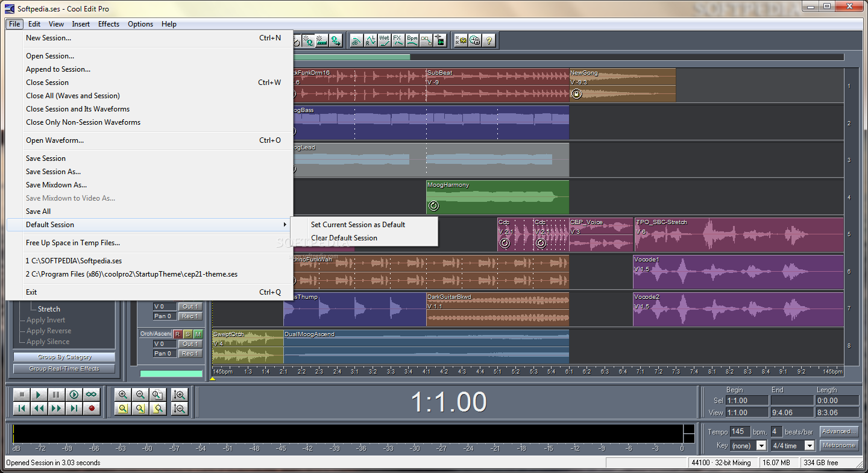Screen dimensions: 868x473
Task: Open the Key (none) dropdown
Action: coord(761,446)
